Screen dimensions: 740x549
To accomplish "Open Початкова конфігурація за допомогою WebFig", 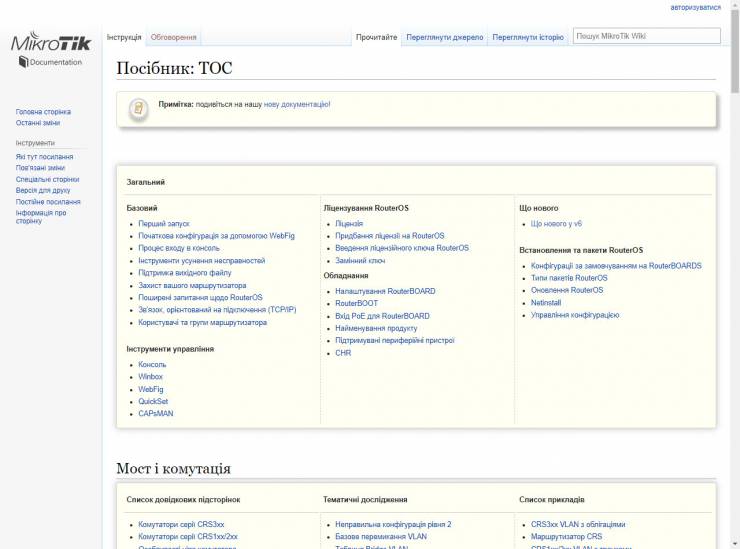I will 216,236.
